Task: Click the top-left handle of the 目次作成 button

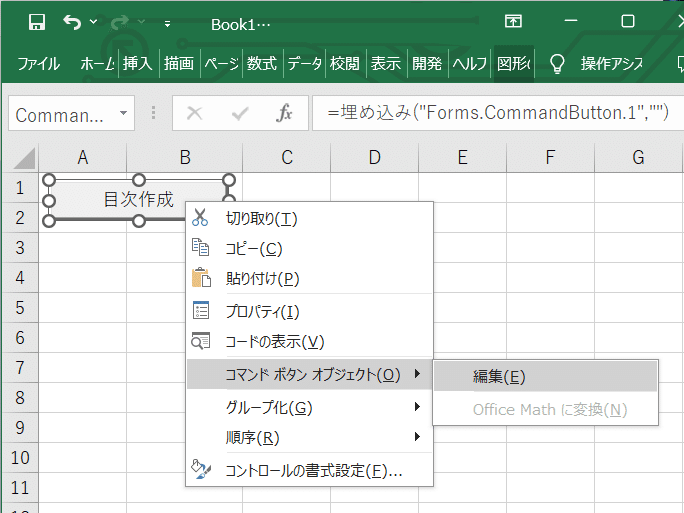Action: [x=50, y=180]
